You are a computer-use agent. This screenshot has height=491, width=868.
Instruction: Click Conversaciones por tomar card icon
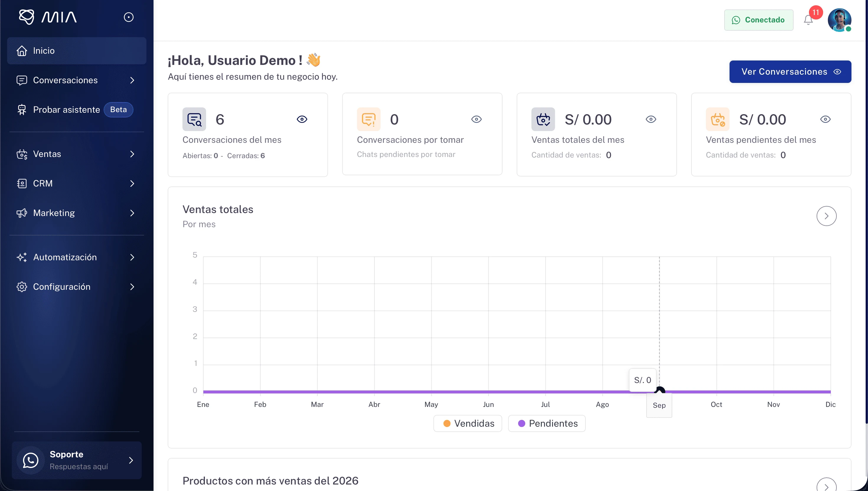click(x=369, y=120)
